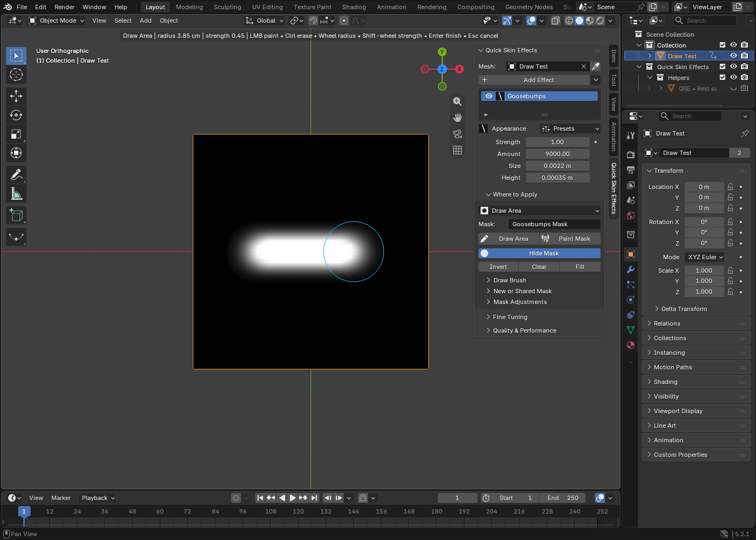This screenshot has height=540, width=756.
Task: Open the Object Mode dropdown
Action: 57,21
